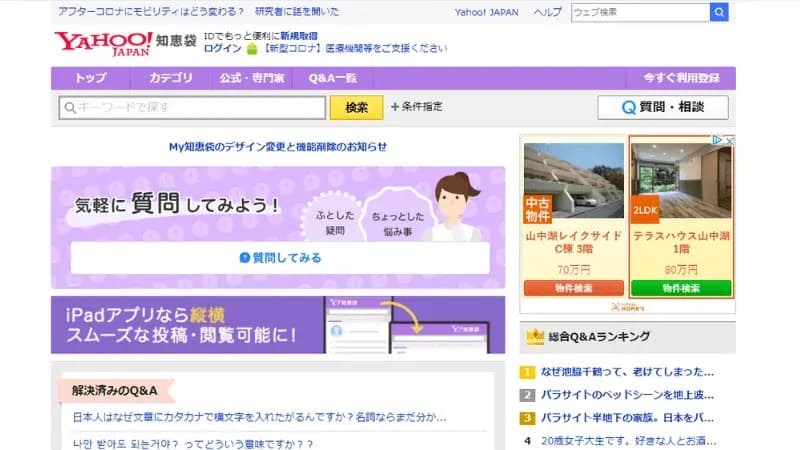Click the 新規取得 link
Screen dimensions: 800x450
coord(299,36)
